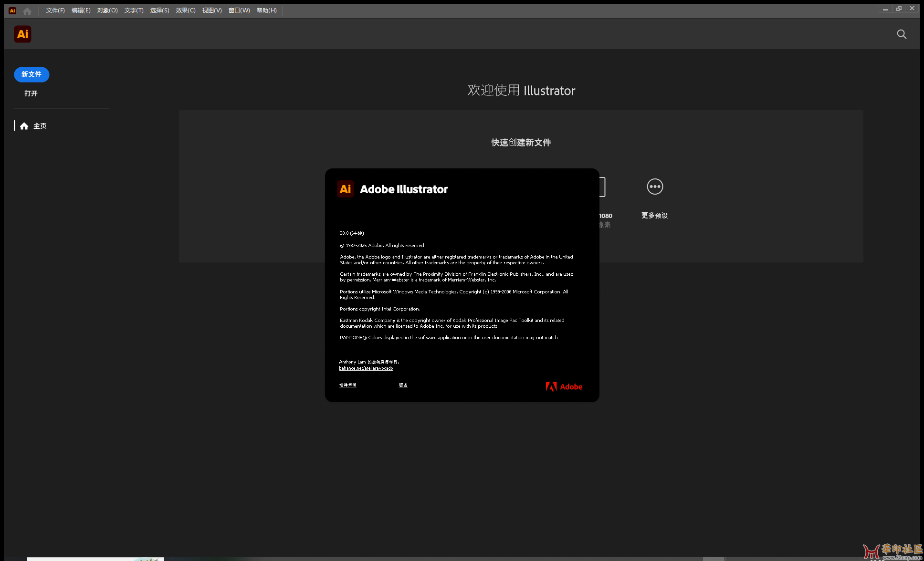Click the Adobe logo in the about dialog
This screenshot has height=561, width=924.
pyautogui.click(x=564, y=386)
